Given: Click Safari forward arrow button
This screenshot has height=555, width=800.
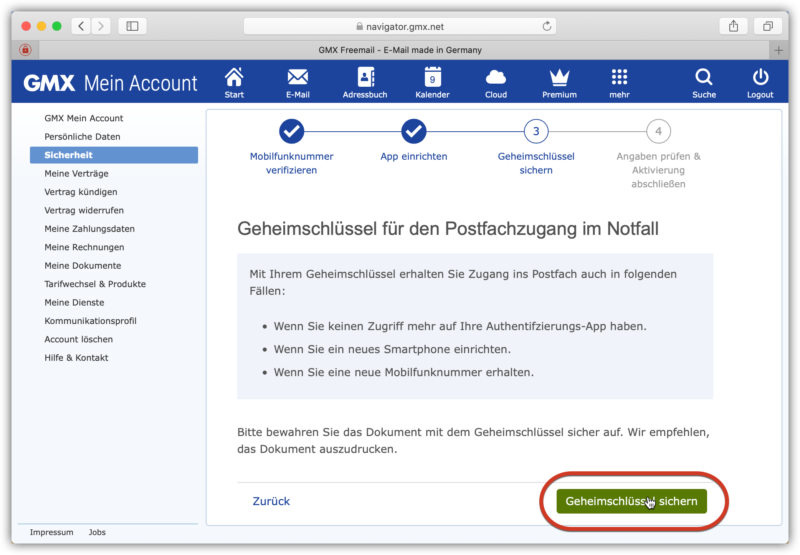Looking at the screenshot, I should point(101,26).
